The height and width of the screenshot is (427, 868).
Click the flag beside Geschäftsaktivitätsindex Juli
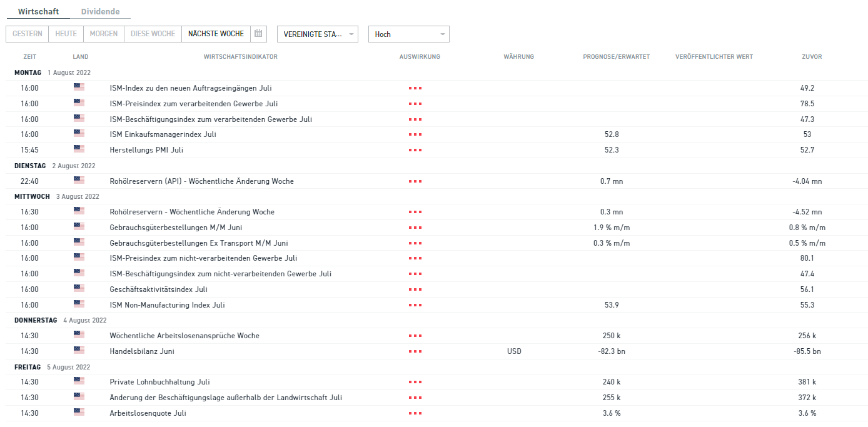coord(79,289)
